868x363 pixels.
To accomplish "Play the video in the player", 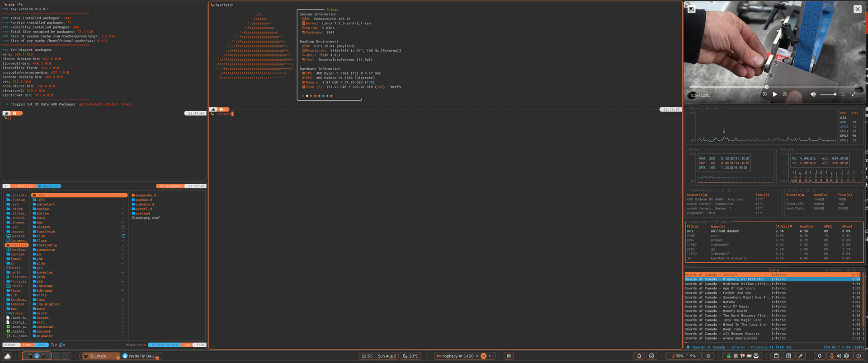I will coord(775,94).
